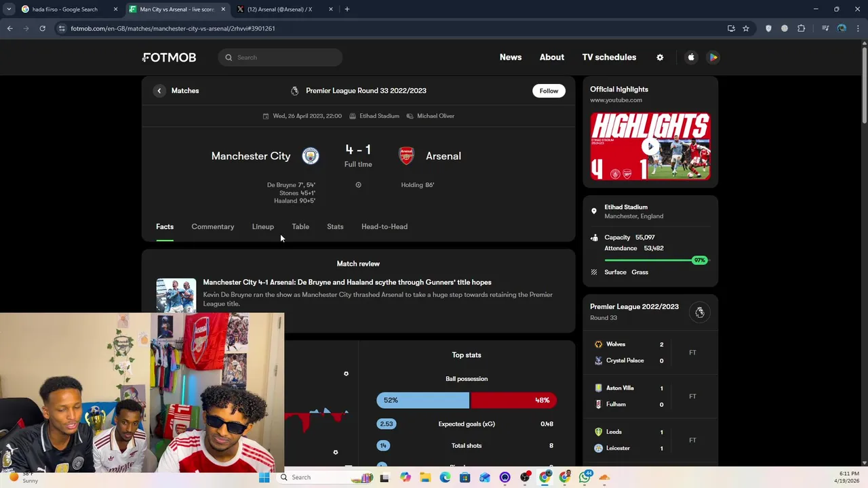Viewport: 868px width, 488px height.
Task: Open the Lineup tab
Action: tap(263, 226)
